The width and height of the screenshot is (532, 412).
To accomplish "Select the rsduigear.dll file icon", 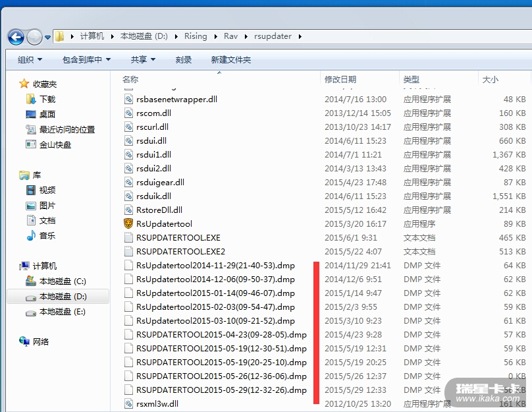I will pos(128,182).
